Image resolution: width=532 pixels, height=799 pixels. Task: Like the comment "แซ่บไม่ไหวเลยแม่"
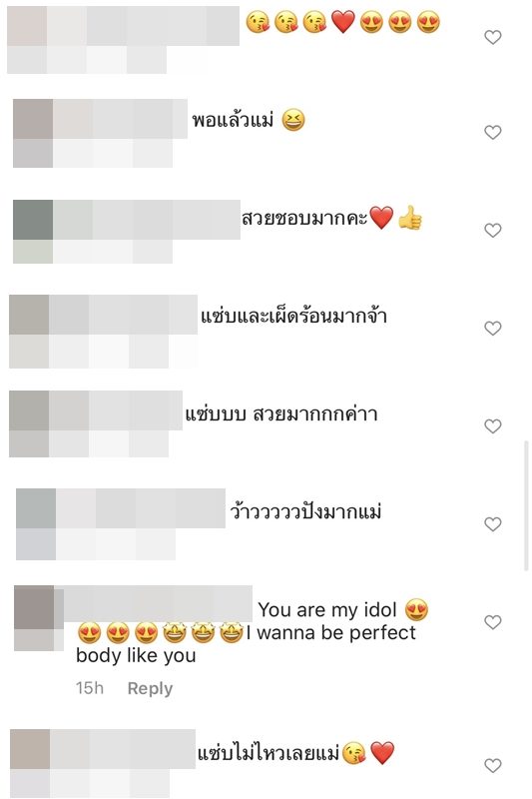(x=492, y=765)
